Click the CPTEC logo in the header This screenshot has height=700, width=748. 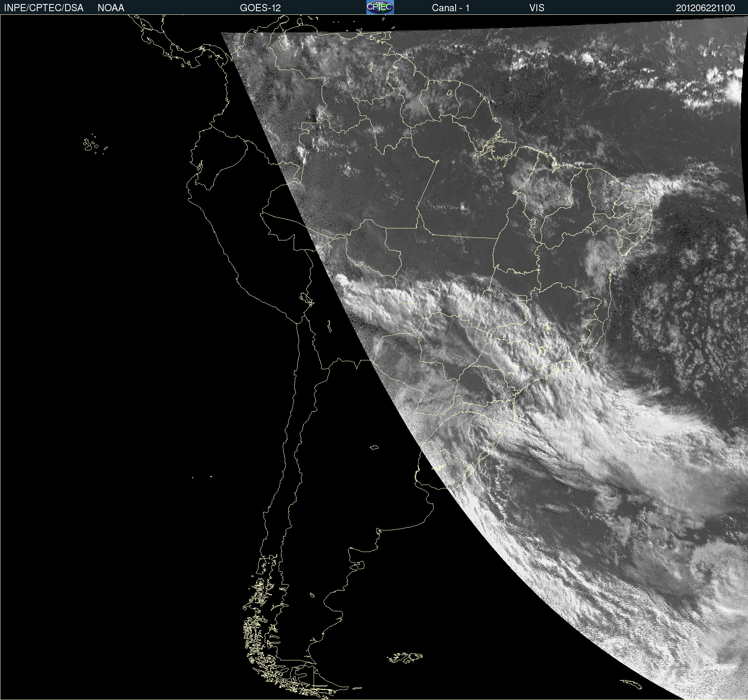380,7
